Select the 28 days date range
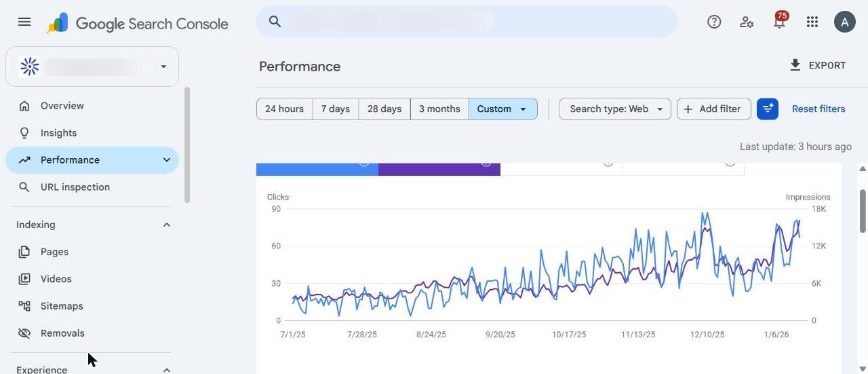Screen dimensions: 868x374 tap(384, 109)
